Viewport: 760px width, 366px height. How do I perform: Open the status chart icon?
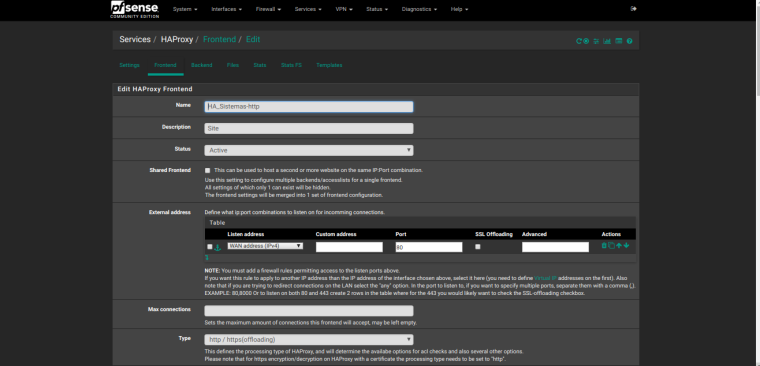(607, 41)
